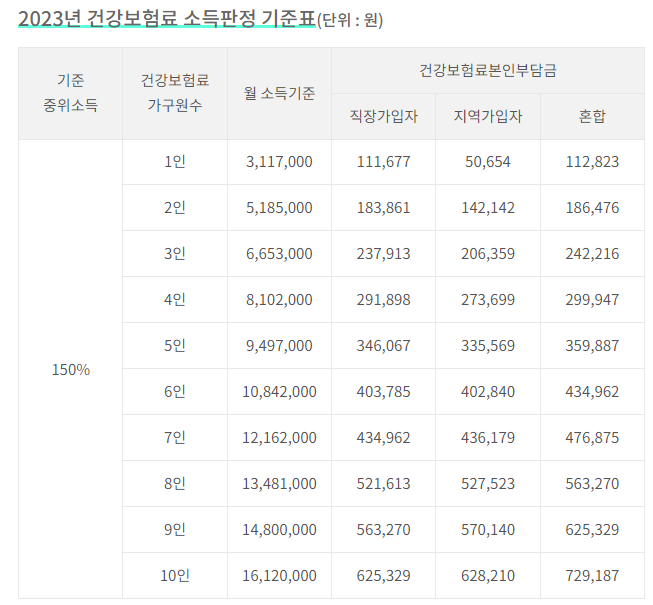
Task: Click the title 2023년 건강보험료 소득판정 기준표
Action: click(167, 19)
